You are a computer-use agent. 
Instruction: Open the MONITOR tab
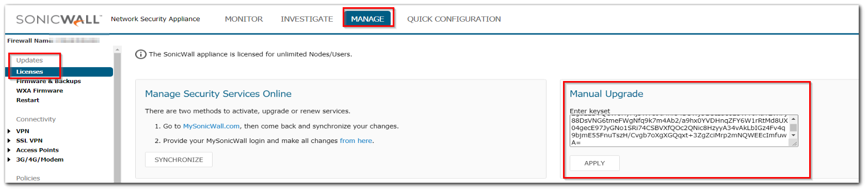(x=244, y=19)
